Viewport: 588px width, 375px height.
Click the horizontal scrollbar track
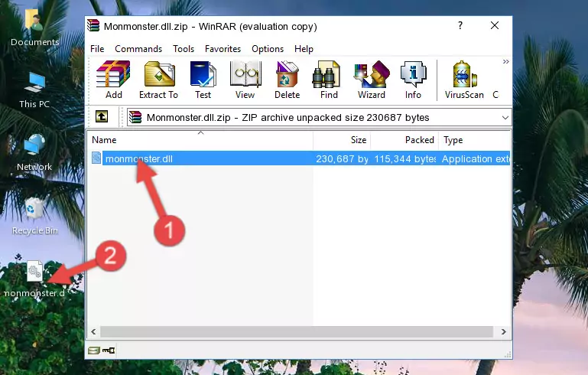[x=296, y=332]
